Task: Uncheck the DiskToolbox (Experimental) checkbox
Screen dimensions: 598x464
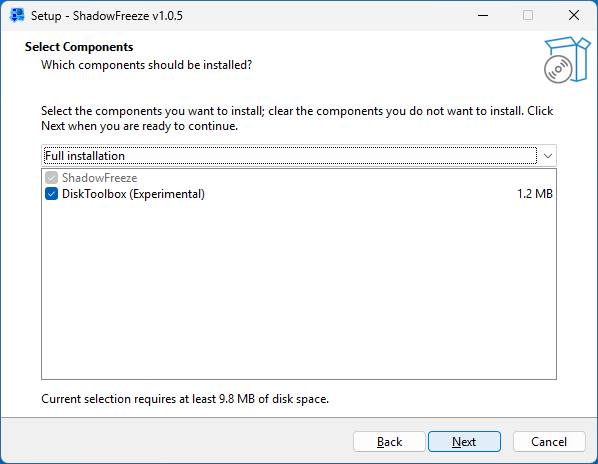Action: point(51,194)
